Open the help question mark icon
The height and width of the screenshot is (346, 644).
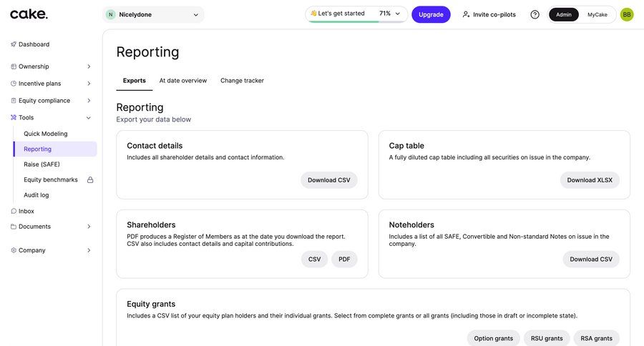click(x=535, y=15)
